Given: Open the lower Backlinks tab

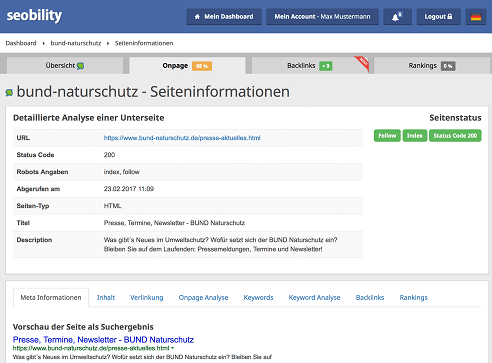Looking at the screenshot, I should pyautogui.click(x=370, y=298).
